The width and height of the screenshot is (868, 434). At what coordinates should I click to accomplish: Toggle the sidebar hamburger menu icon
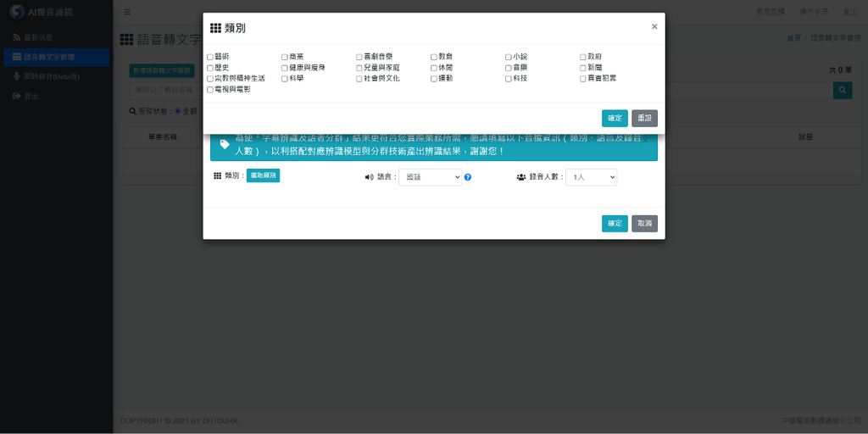click(x=127, y=12)
